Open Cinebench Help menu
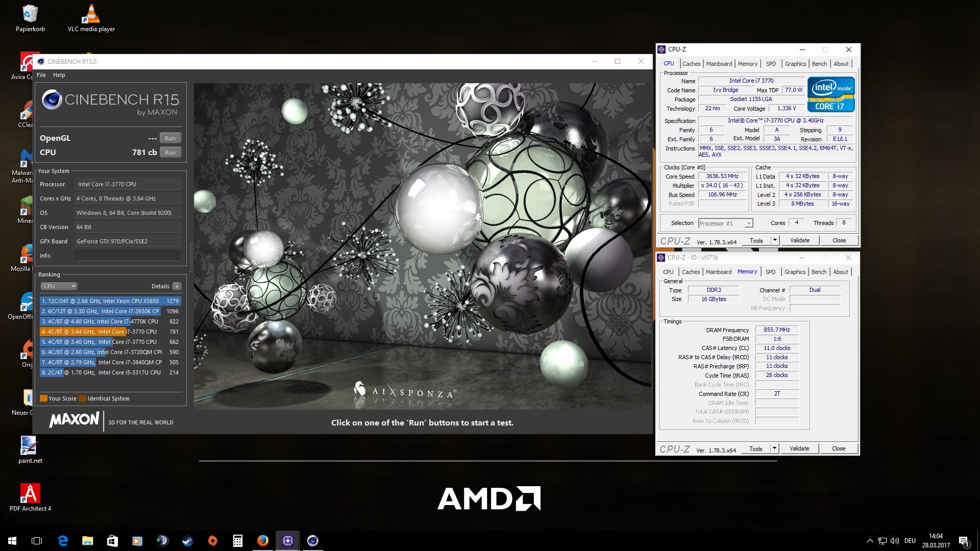Viewport: 980px width, 551px height. [59, 75]
